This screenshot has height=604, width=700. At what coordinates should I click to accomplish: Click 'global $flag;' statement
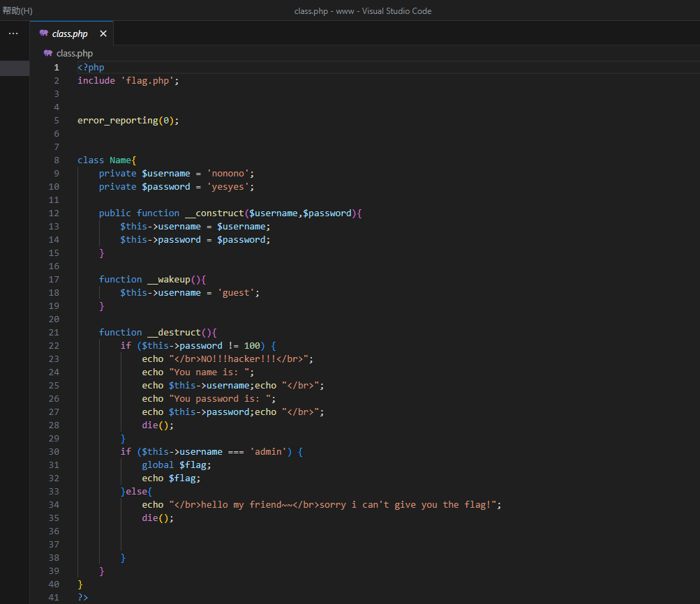click(x=177, y=465)
